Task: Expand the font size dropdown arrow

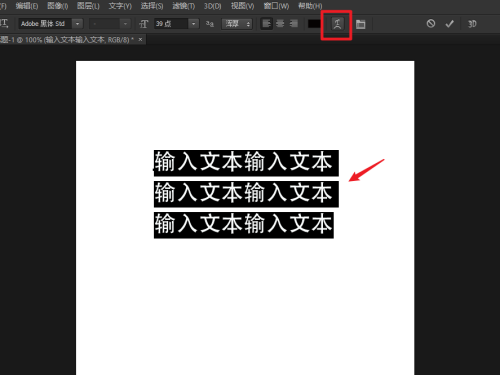Action: (193, 24)
